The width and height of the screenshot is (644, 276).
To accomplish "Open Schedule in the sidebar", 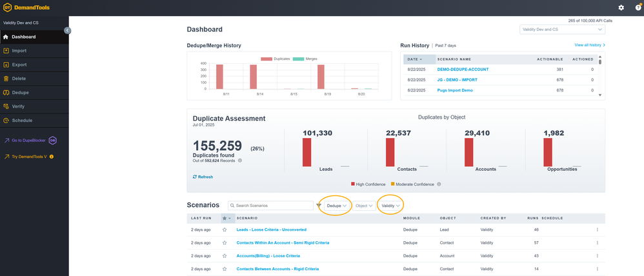I will click(x=34, y=121).
